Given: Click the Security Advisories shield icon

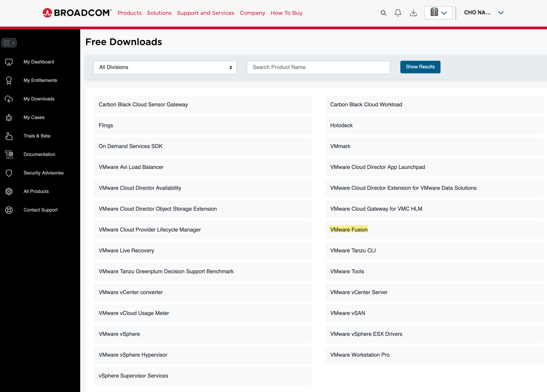Looking at the screenshot, I should click(9, 173).
